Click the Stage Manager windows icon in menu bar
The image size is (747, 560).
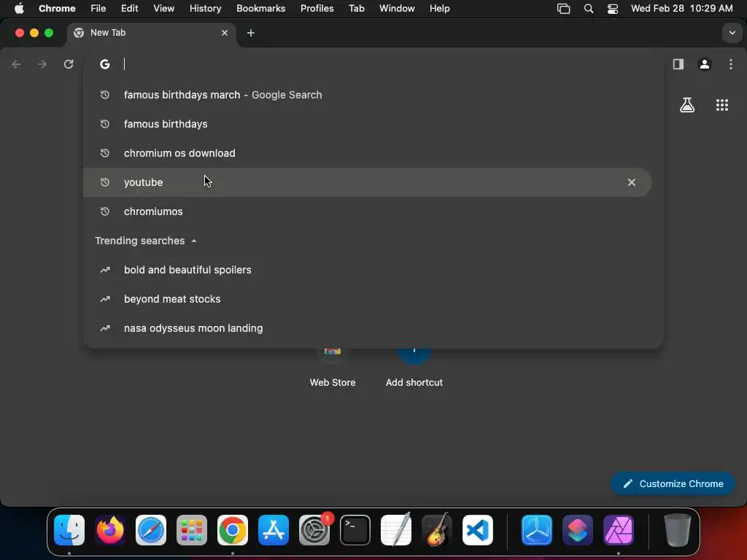[564, 8]
